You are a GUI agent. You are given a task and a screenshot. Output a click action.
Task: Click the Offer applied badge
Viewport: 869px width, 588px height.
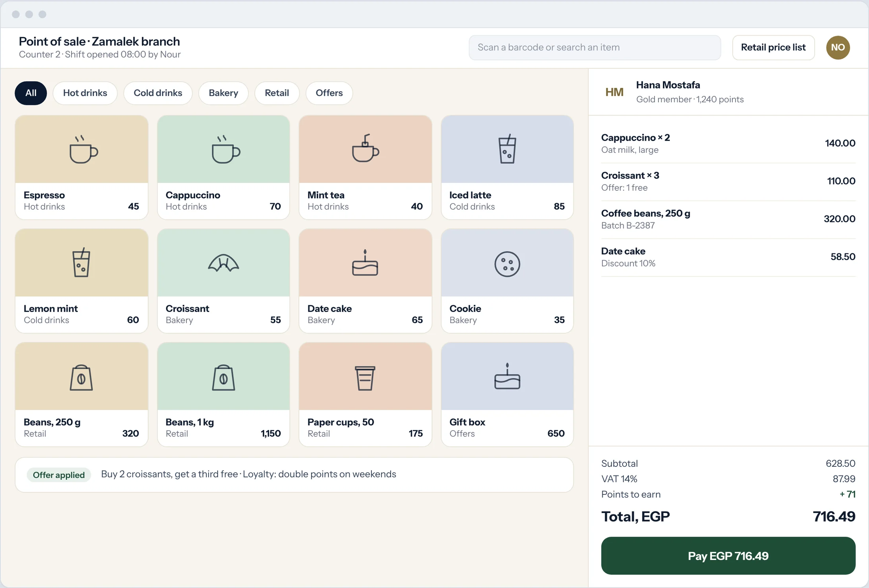coord(59,475)
